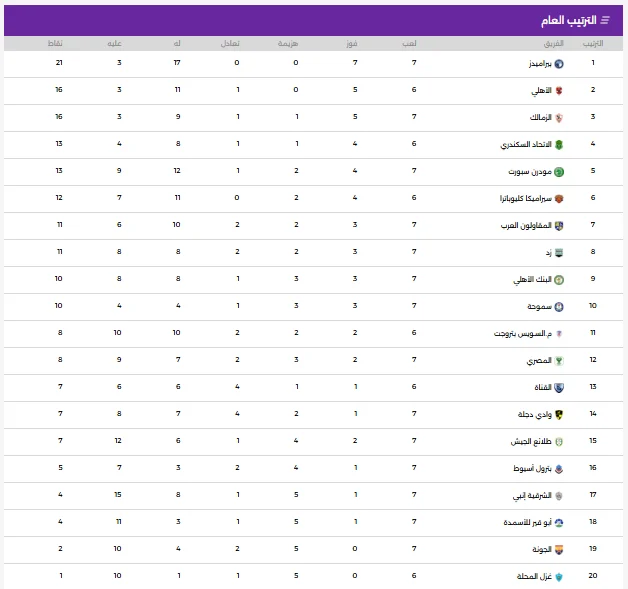Viewport: 628px width, 589px height.
Task: Click the زد club logo
Action: [559, 253]
